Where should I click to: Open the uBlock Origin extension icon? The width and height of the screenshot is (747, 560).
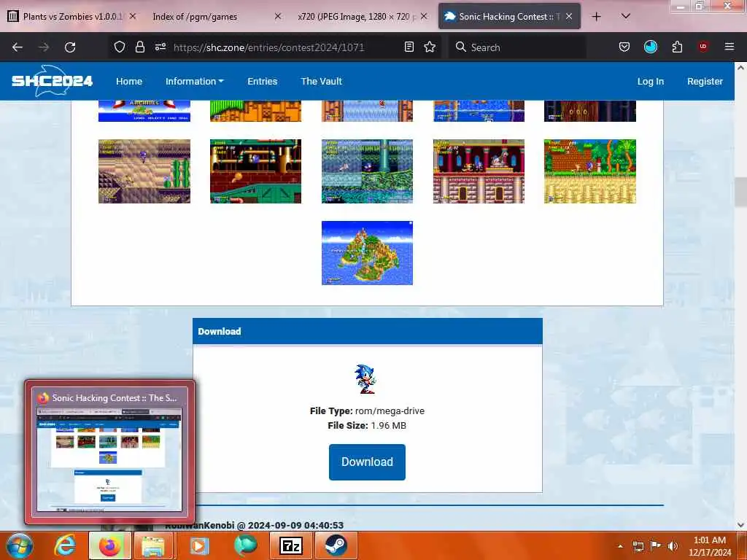[703, 47]
